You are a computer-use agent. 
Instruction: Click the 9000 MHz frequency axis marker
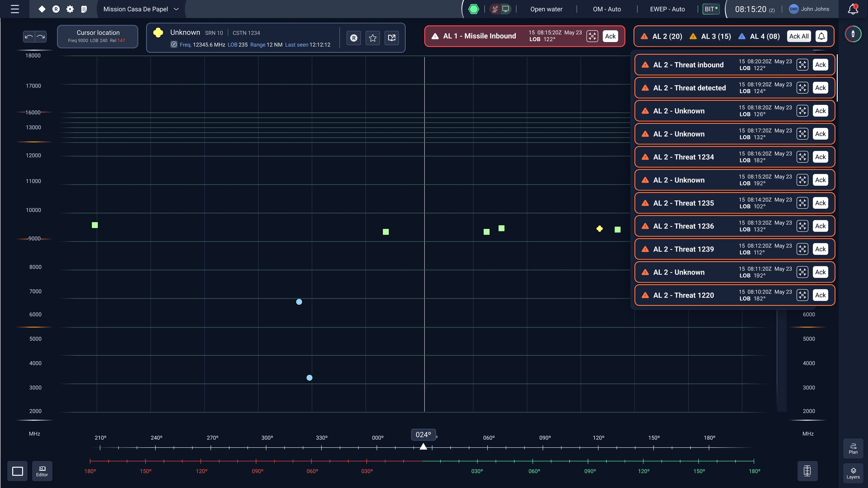click(34, 239)
